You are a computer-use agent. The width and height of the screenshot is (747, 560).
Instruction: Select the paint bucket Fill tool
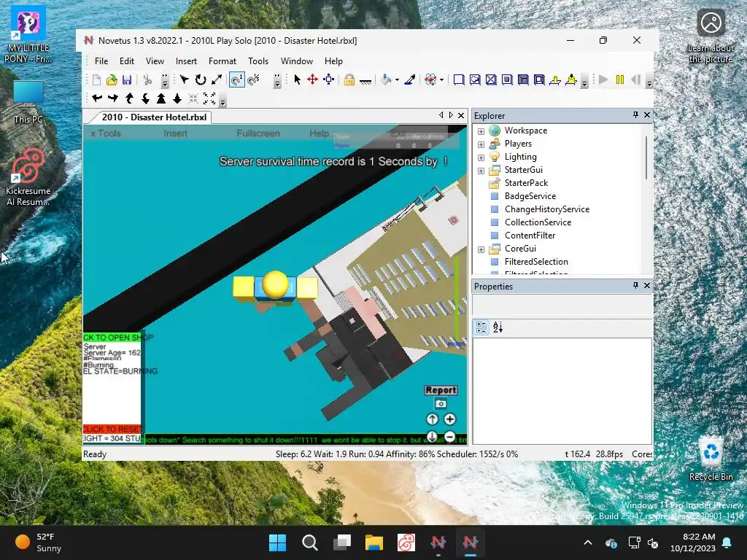386,80
